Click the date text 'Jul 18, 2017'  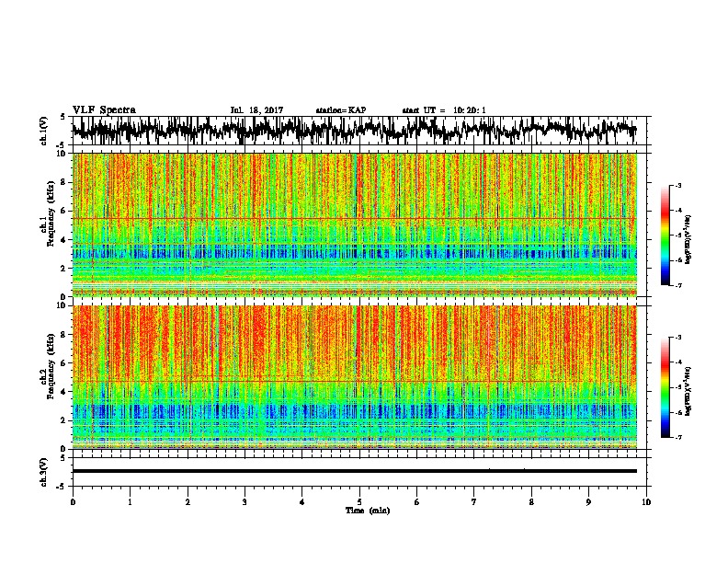pos(256,110)
